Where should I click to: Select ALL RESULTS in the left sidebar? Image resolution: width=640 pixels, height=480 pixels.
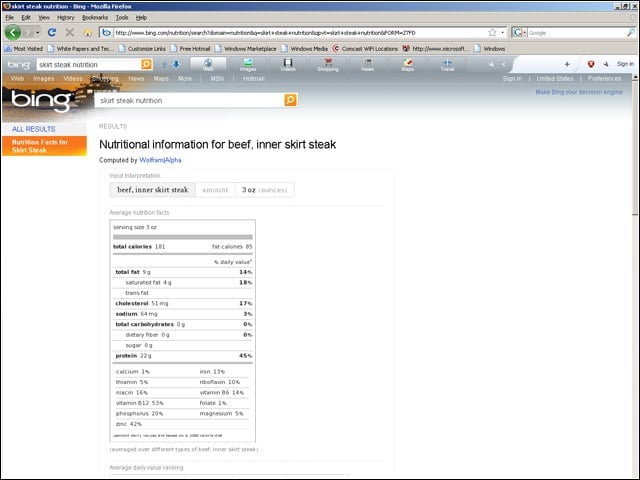tap(33, 129)
